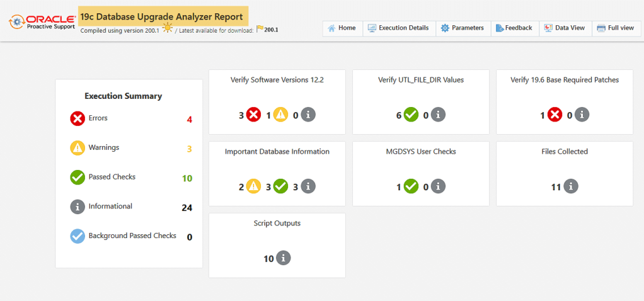Open Files Collected title
The width and height of the screenshot is (644, 301).
tap(565, 152)
